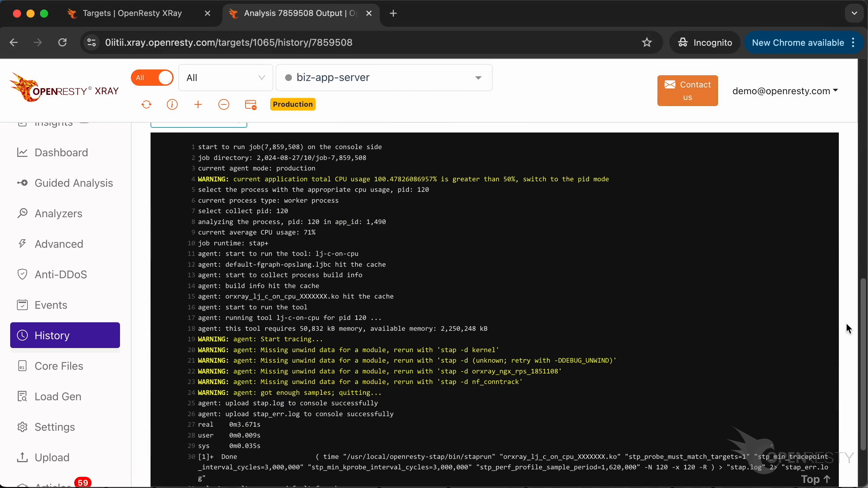
Task: Click the 59 notification badge
Action: (x=83, y=482)
